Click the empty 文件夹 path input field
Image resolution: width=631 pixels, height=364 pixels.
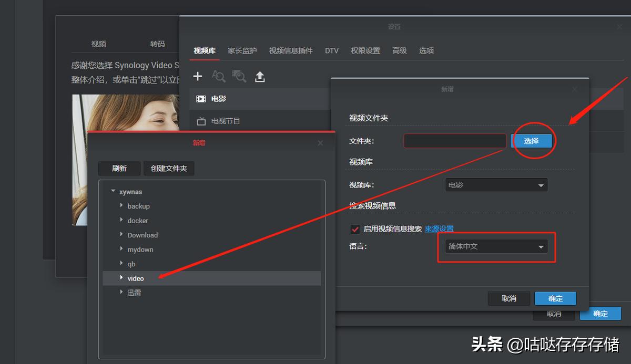(x=454, y=141)
